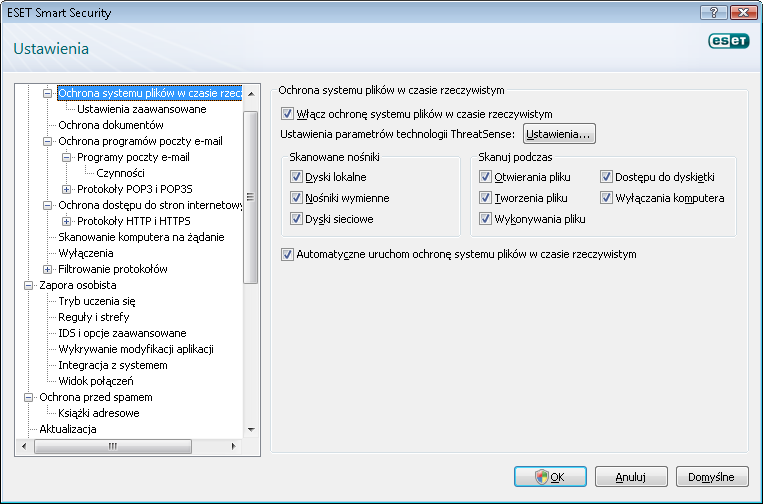Click the ESET logo in the header
This screenshot has width=763, height=504.
click(x=728, y=41)
